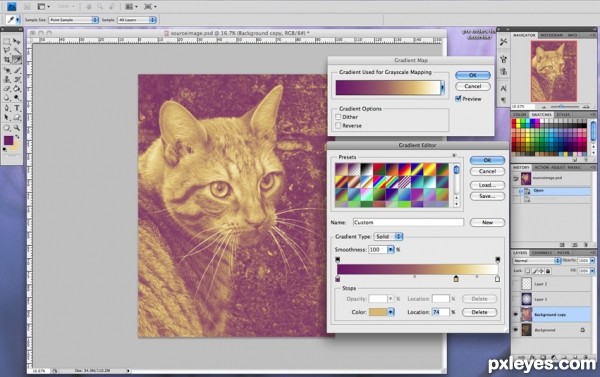The width and height of the screenshot is (600, 377).
Task: Open the Brushes collapsed panel icon
Action: (x=503, y=59)
